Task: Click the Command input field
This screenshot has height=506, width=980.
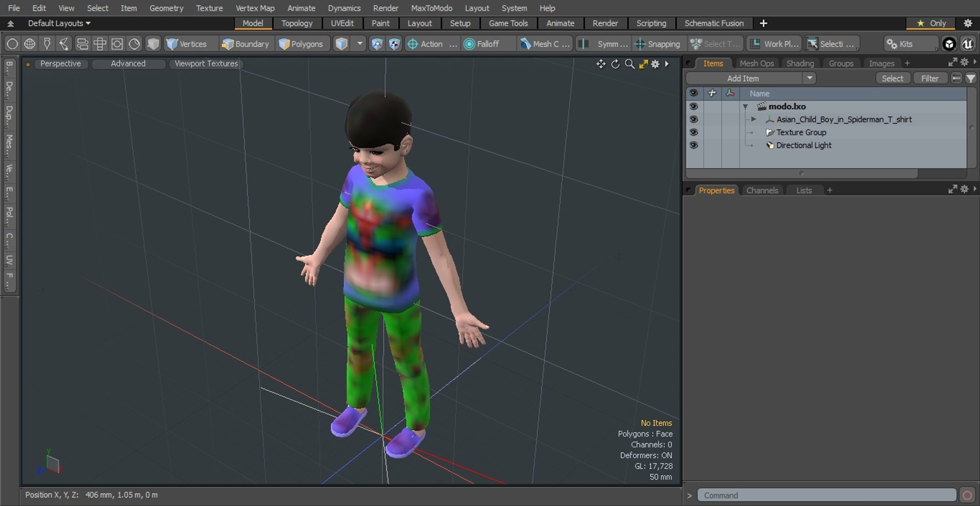Action: point(826,495)
